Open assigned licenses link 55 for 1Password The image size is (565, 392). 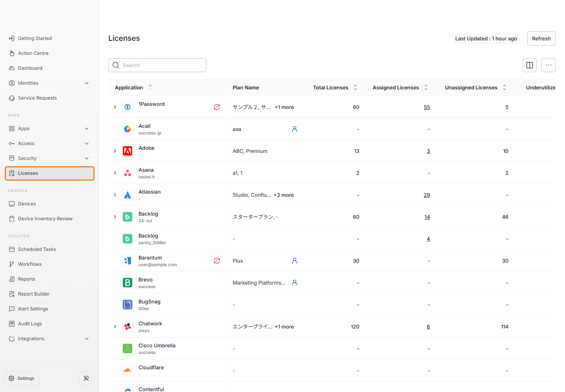[427, 107]
